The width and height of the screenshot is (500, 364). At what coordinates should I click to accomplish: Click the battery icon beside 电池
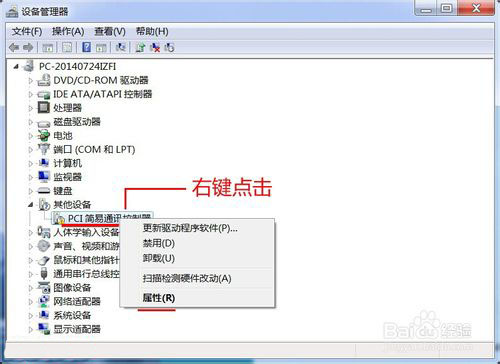(44, 135)
